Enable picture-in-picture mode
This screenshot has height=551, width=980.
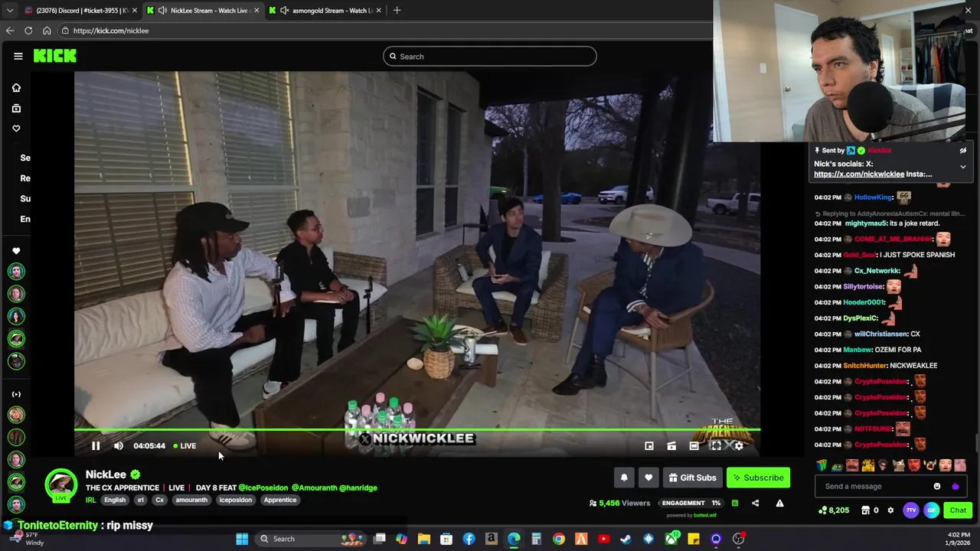pyautogui.click(x=649, y=445)
